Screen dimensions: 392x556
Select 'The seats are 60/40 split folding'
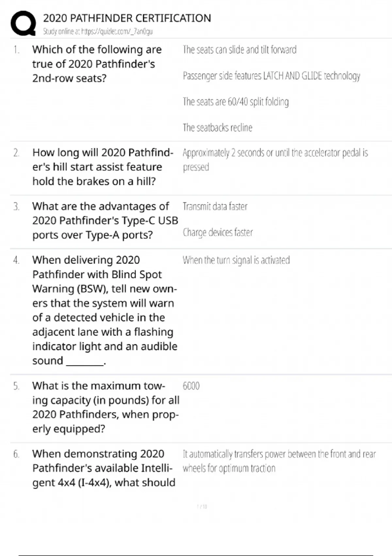click(236, 102)
